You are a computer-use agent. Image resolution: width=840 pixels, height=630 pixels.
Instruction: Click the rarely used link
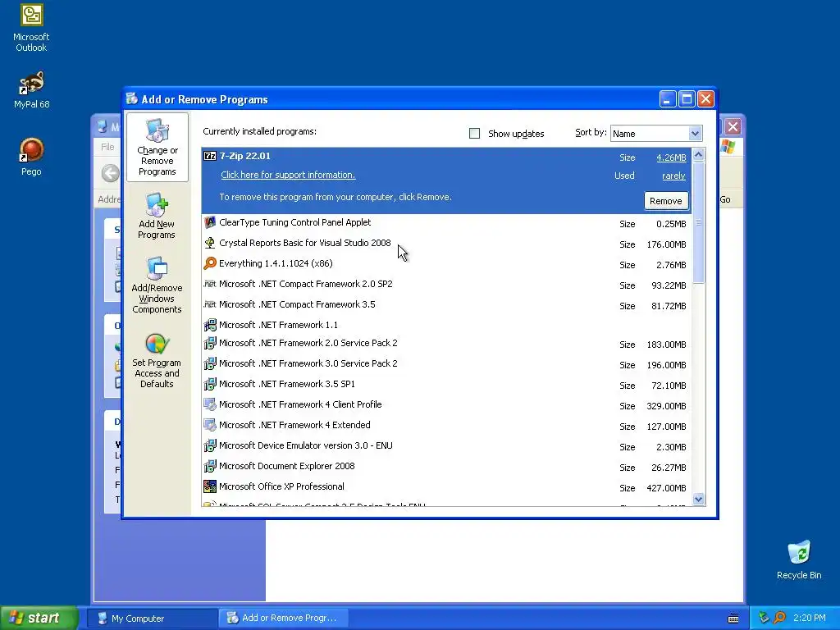point(673,176)
